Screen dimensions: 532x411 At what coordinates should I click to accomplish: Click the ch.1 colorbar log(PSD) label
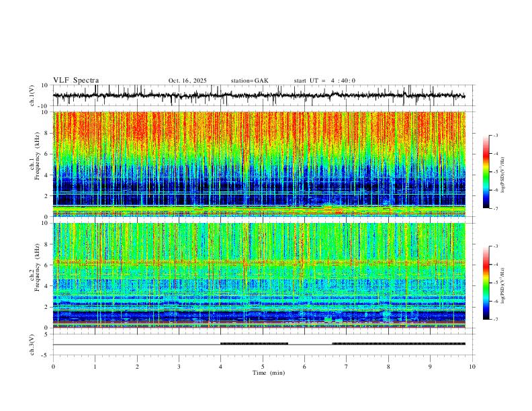click(503, 175)
